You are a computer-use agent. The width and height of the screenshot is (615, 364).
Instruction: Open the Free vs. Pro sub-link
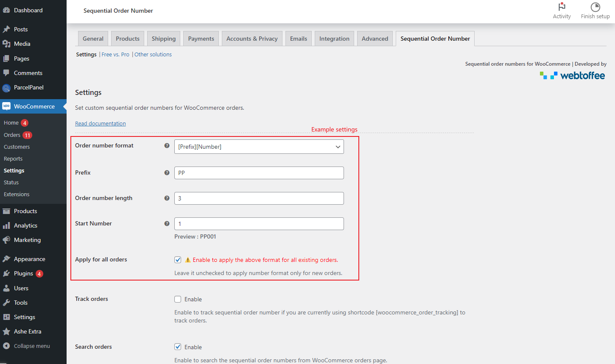pos(115,54)
